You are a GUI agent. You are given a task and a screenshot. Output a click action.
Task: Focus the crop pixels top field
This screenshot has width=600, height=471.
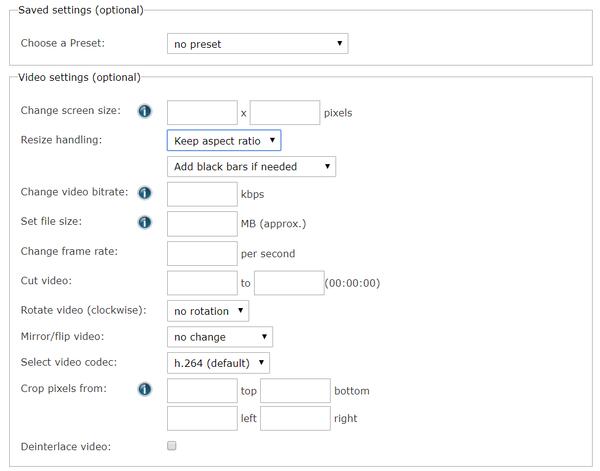point(202,390)
